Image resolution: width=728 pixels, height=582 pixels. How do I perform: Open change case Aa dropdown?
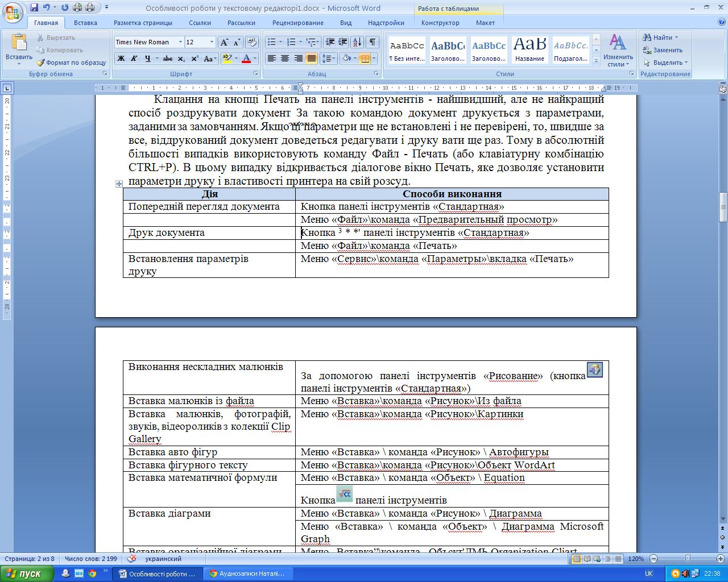[210, 59]
